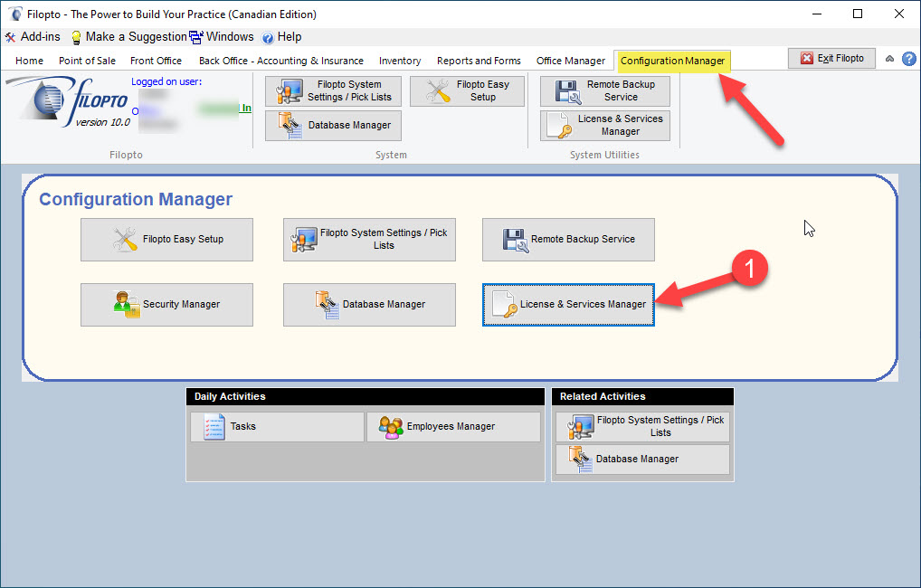Open ribbon Filopto Easy Setup button
Screen dimensions: 921x588
(467, 91)
